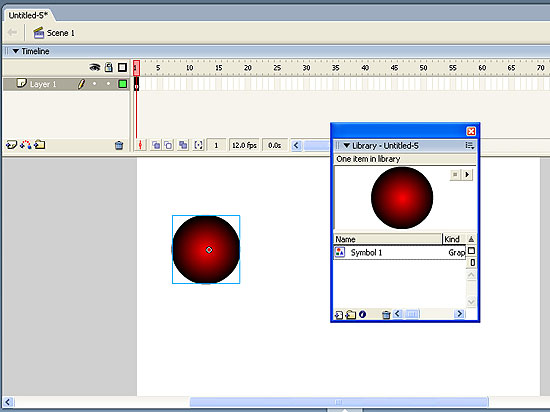Viewport: 550px width, 412px height.
Task: Click frame 20 on the timeline ruler
Action: (x=248, y=68)
